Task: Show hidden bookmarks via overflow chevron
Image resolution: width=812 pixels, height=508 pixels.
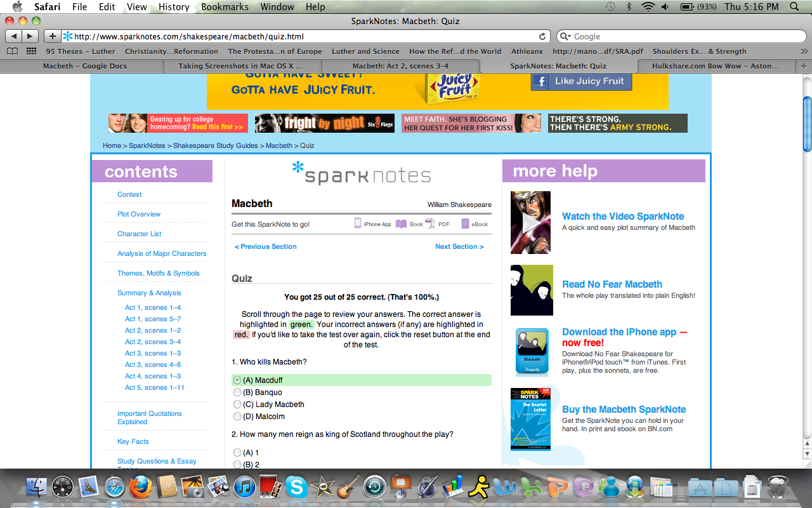Action: (x=805, y=51)
